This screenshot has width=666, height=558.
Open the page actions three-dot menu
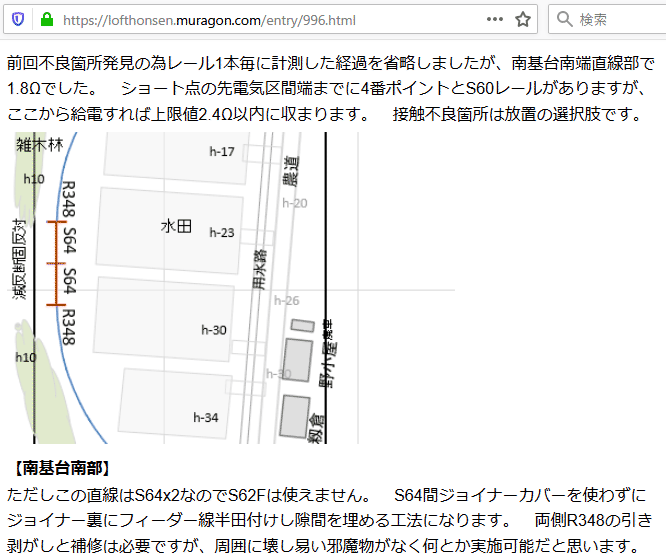coord(495,20)
